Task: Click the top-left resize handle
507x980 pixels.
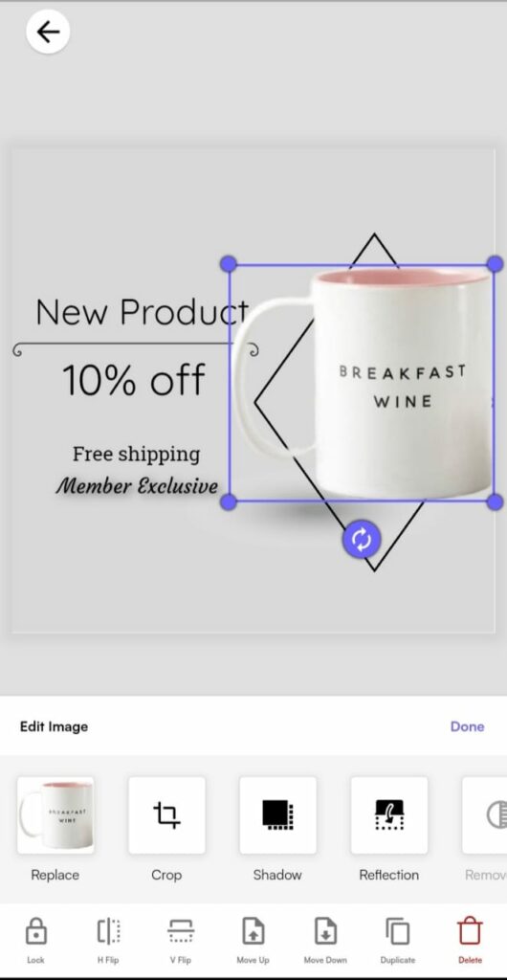Action: pyautogui.click(x=229, y=264)
